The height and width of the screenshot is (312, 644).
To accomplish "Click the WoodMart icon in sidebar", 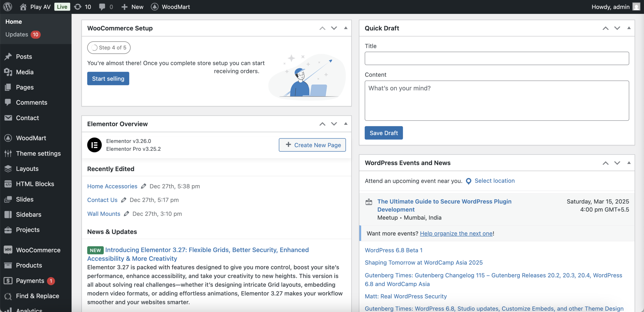I will click(8, 138).
